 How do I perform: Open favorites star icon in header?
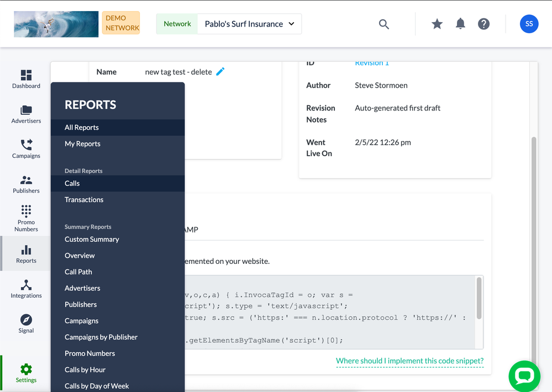437,24
